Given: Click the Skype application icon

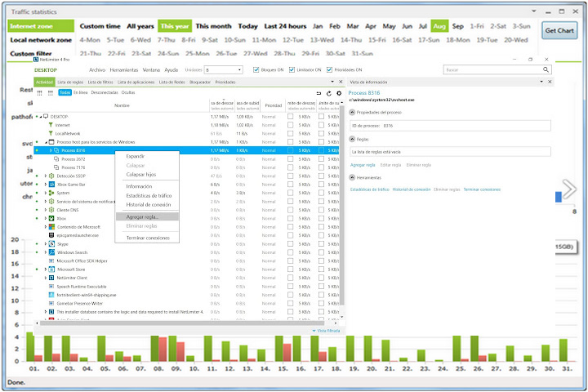Looking at the screenshot, I should click(51, 244).
